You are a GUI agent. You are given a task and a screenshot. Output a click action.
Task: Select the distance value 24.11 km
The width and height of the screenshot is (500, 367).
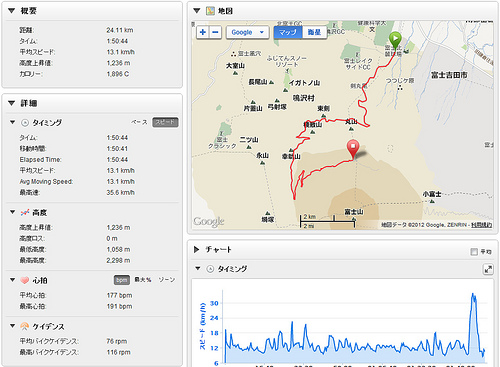[x=120, y=30]
